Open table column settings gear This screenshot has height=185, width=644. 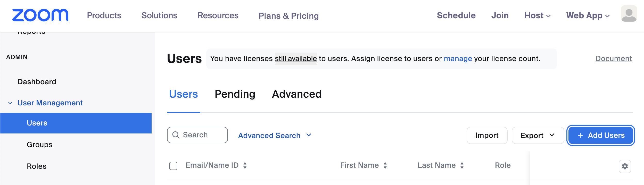pyautogui.click(x=625, y=166)
